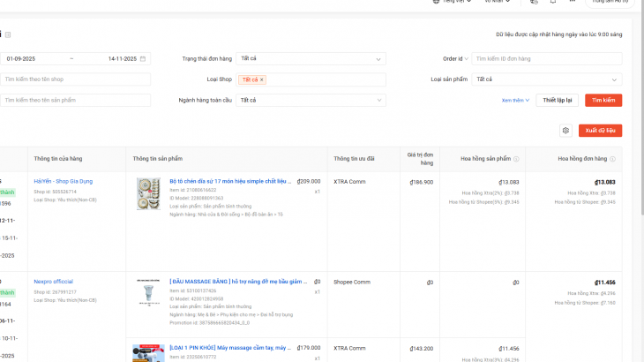Click Hoa hồng từ Shopee(5%): ₫9.345 line
Image resolution: width=644 pixels, height=362 pixels.
pyautogui.click(x=483, y=202)
